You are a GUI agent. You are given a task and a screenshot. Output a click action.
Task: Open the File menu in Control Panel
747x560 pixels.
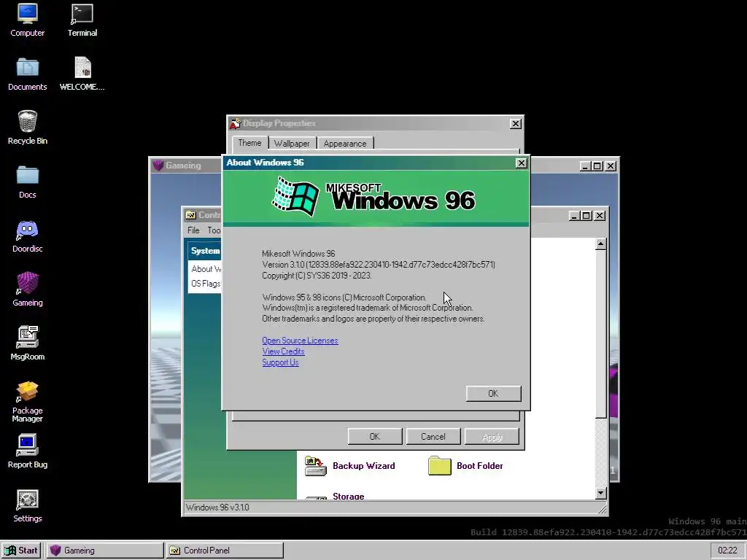coord(193,230)
